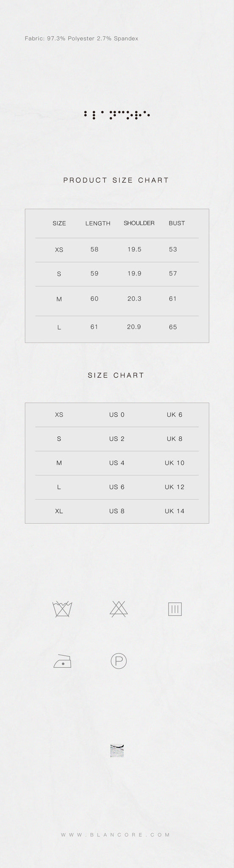The width and height of the screenshot is (234, 868).
Task: Click the iron care icon
Action: point(62,661)
